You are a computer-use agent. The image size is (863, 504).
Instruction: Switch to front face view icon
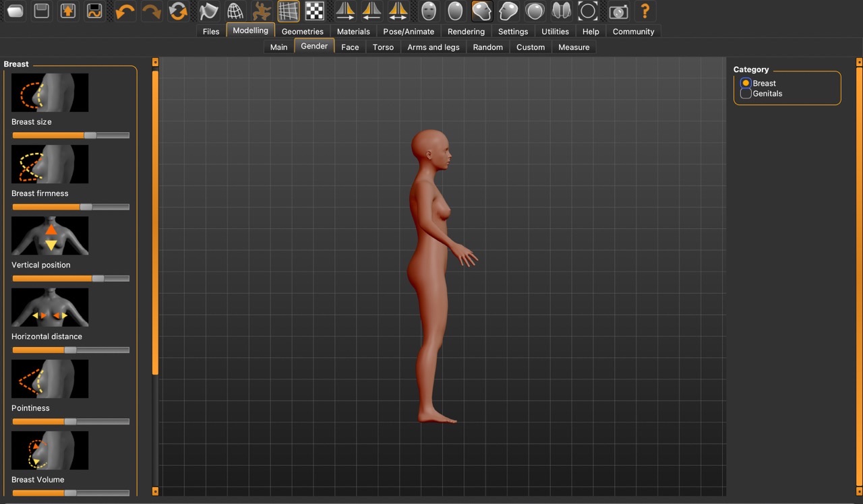coord(428,11)
